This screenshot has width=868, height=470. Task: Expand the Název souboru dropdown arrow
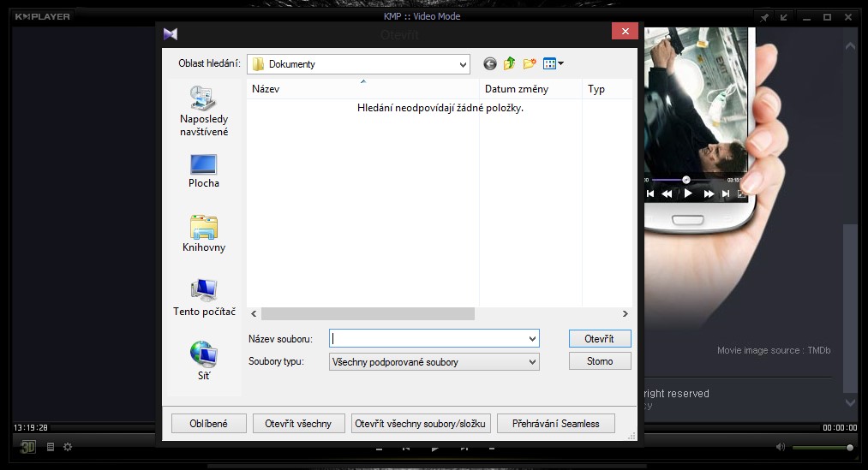click(x=532, y=339)
